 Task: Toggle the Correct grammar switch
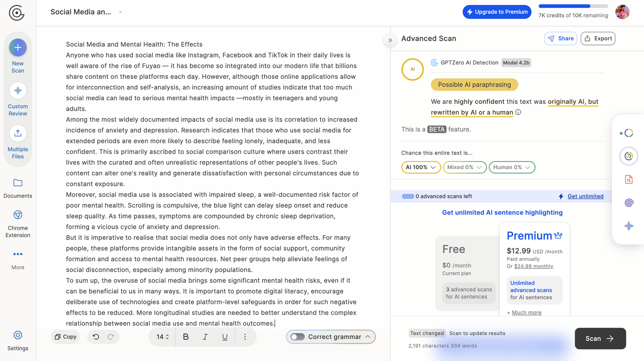click(298, 337)
